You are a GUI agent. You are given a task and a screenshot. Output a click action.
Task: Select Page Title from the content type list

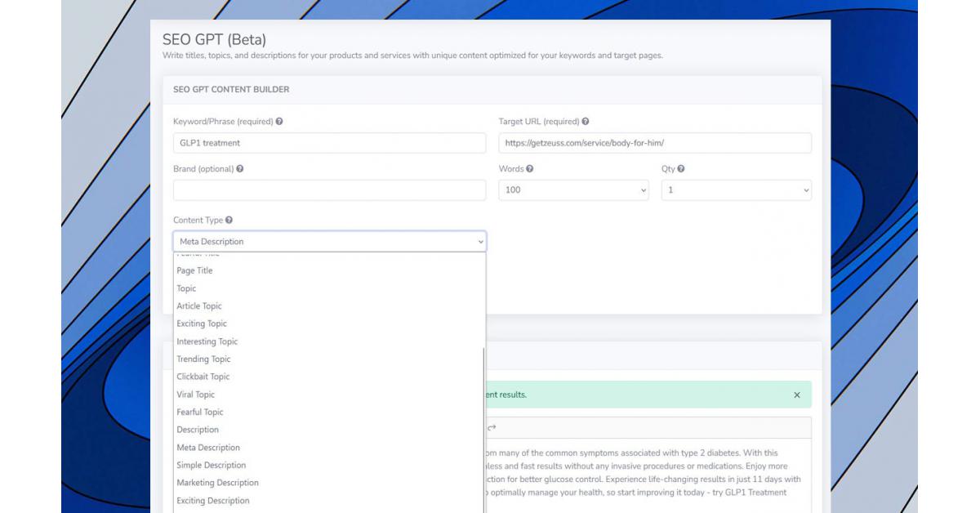pos(194,271)
